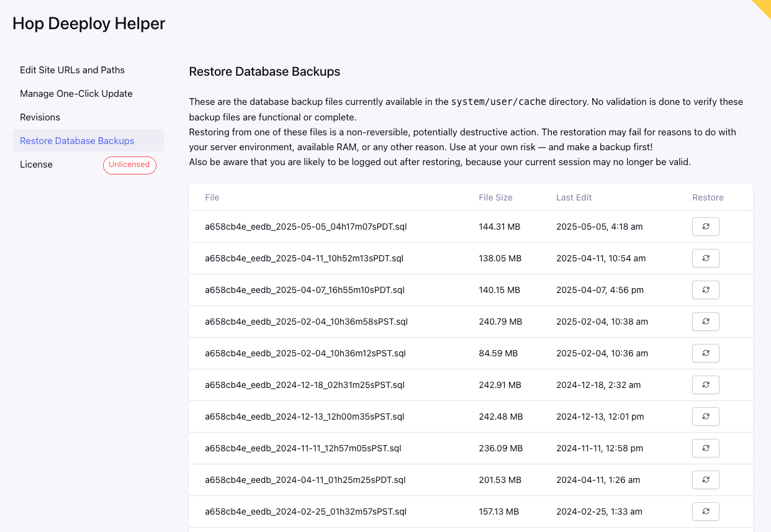Restore the backup from 2025-05-05

705,227
